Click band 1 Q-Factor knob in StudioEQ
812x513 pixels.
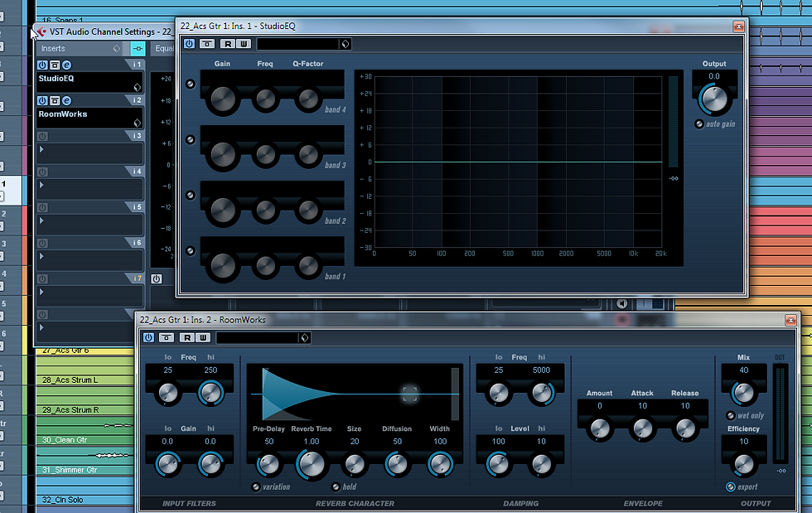pos(308,266)
